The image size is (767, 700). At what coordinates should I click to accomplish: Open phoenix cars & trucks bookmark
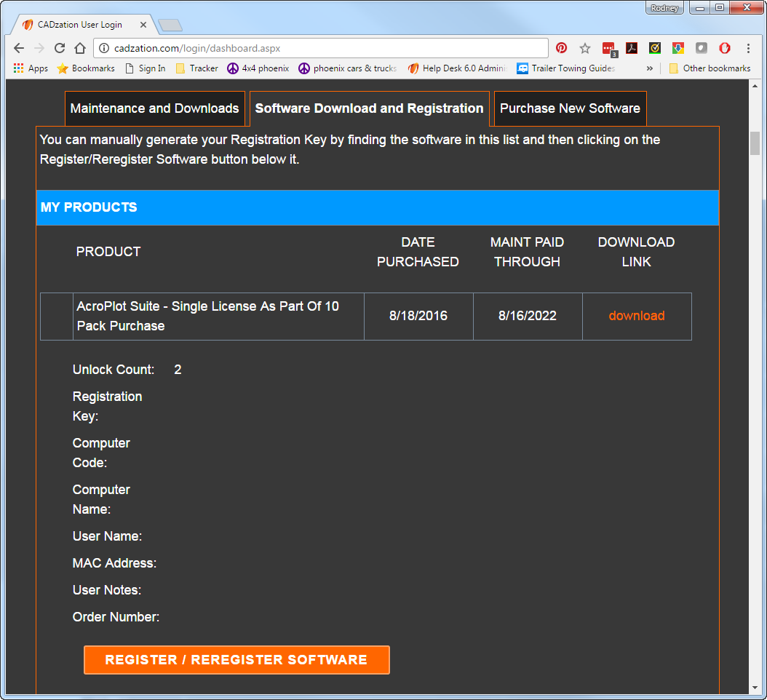pyautogui.click(x=347, y=68)
